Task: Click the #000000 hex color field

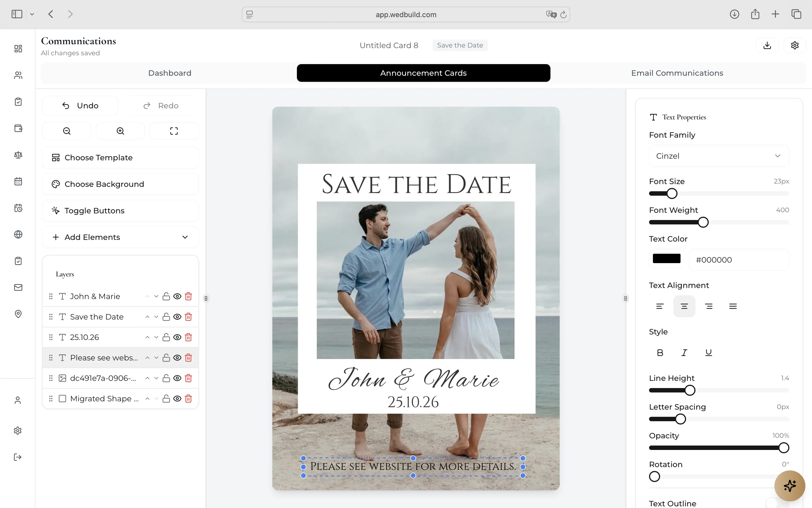Action: coord(739,260)
